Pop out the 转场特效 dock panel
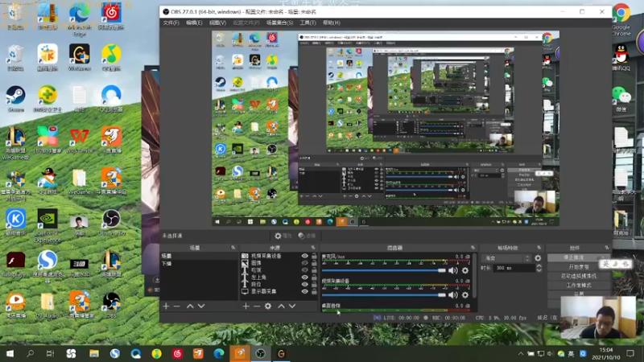Viewport: 644px width, 362px height. point(539,248)
